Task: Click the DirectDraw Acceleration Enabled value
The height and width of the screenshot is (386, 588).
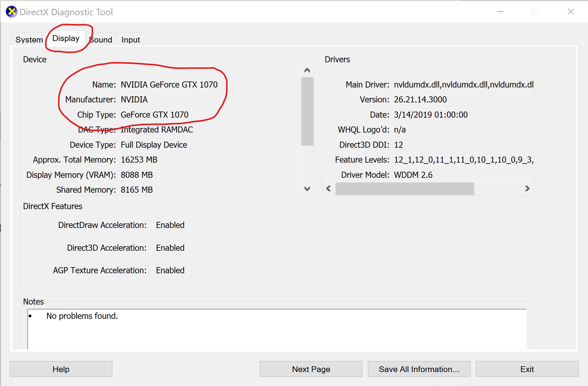Action: click(x=170, y=225)
